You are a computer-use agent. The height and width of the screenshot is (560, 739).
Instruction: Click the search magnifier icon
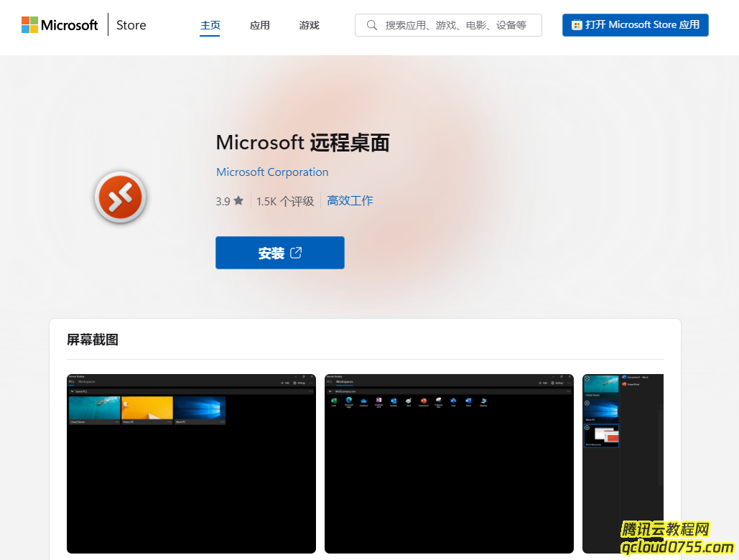point(372,25)
